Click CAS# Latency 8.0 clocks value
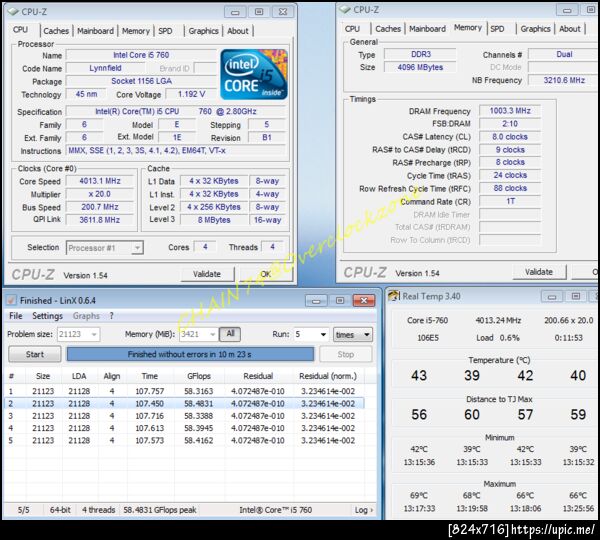The image size is (600, 540). [510, 137]
